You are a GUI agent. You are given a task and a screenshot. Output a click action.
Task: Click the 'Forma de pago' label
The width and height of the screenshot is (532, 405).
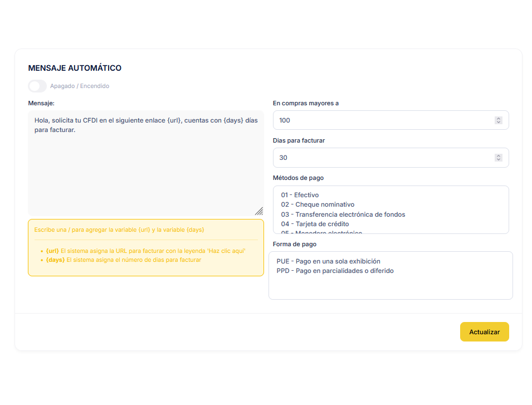[x=295, y=244]
